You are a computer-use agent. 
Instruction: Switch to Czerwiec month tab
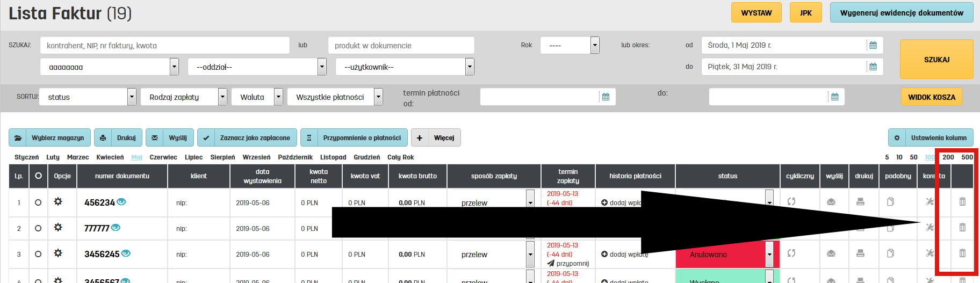pyautogui.click(x=163, y=157)
